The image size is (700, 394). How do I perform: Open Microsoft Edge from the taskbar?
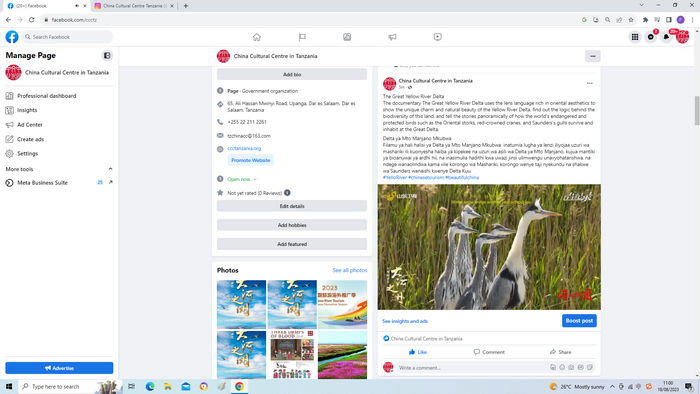point(150,386)
